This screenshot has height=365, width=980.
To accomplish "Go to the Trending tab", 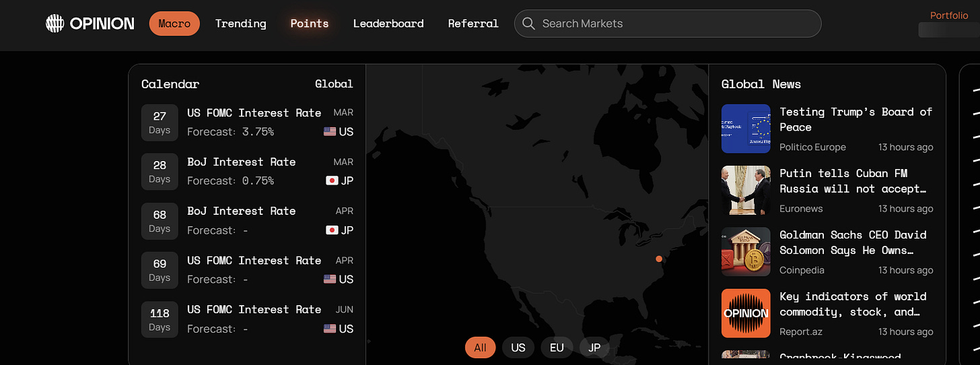I will coord(241,24).
